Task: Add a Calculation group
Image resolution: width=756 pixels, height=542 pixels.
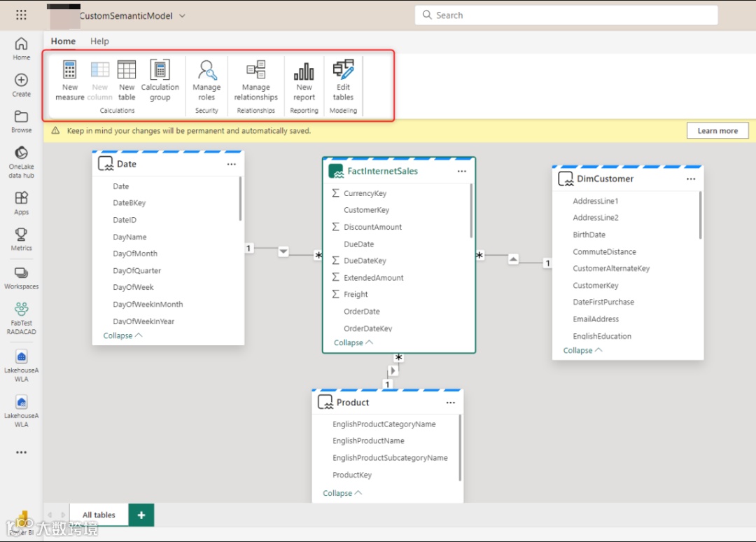Action: tap(160, 81)
